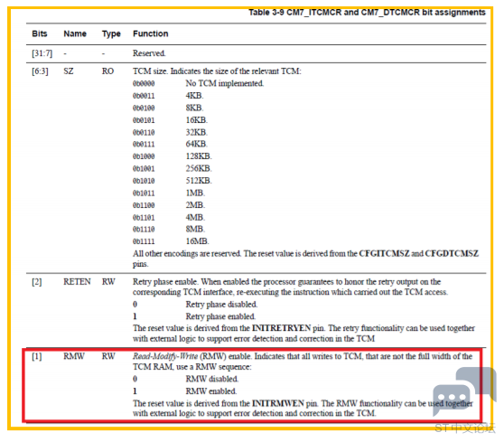Click the italic 'Read-Modify-Write' term
The image size is (504, 442).
pos(165,356)
